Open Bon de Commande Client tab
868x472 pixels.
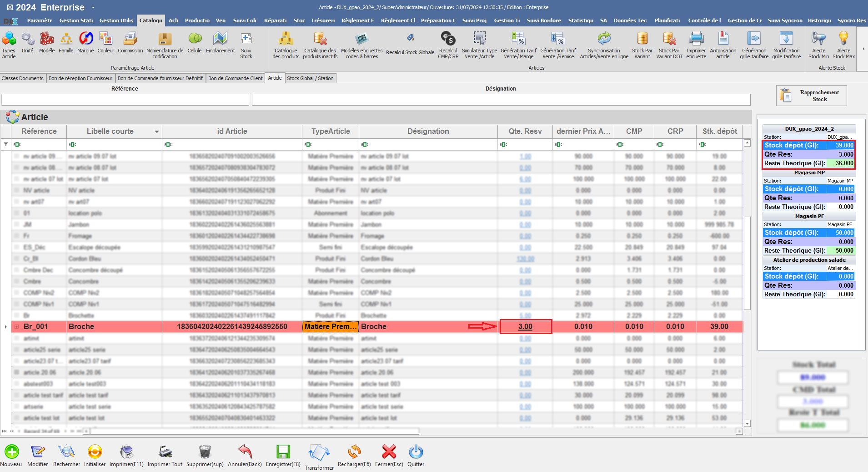coord(236,78)
